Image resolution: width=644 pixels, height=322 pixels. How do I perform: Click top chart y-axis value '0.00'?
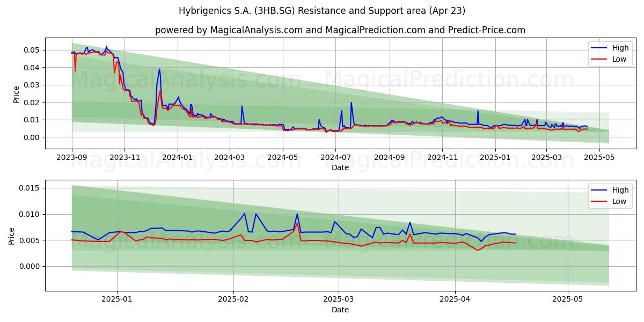click(32, 137)
